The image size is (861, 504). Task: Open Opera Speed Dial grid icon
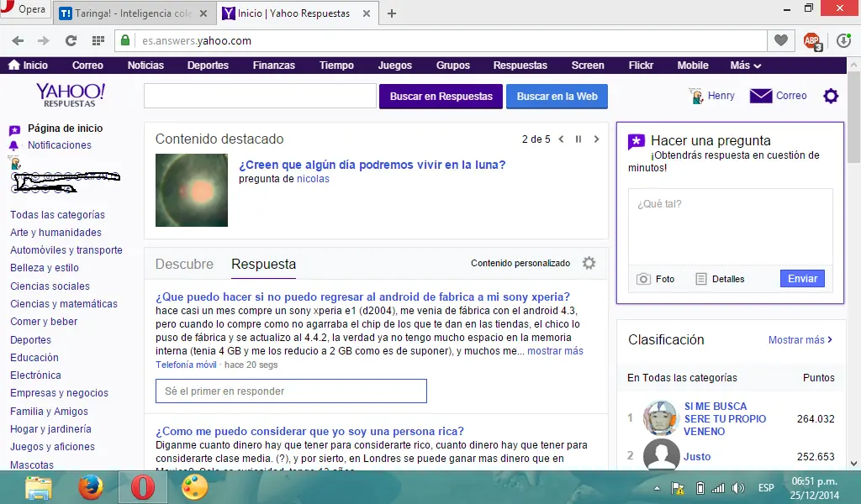(98, 40)
